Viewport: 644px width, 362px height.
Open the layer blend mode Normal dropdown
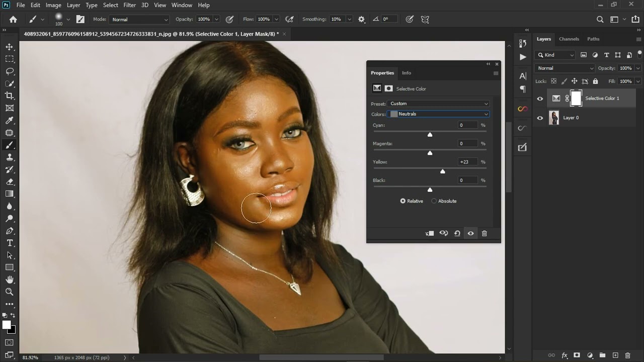pos(565,68)
